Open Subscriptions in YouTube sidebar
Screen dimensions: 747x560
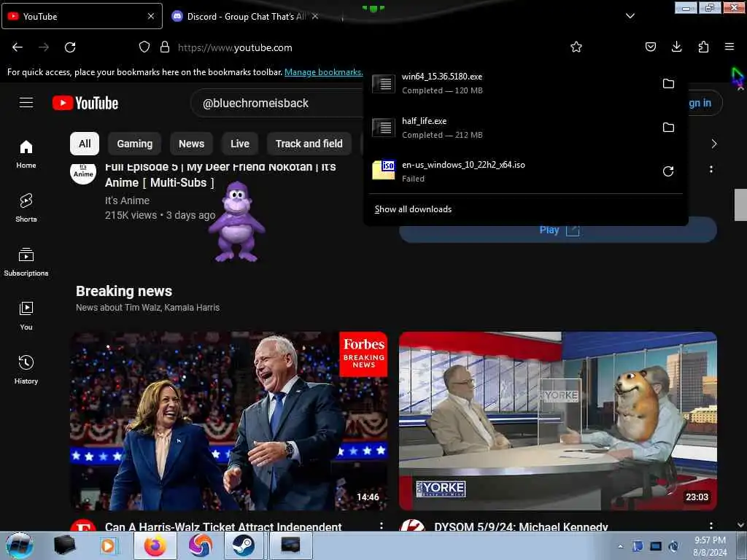(26, 262)
